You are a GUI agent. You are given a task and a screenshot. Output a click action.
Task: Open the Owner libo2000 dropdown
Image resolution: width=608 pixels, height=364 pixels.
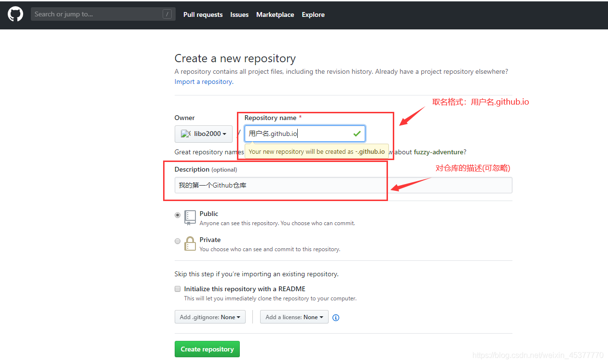pos(204,134)
